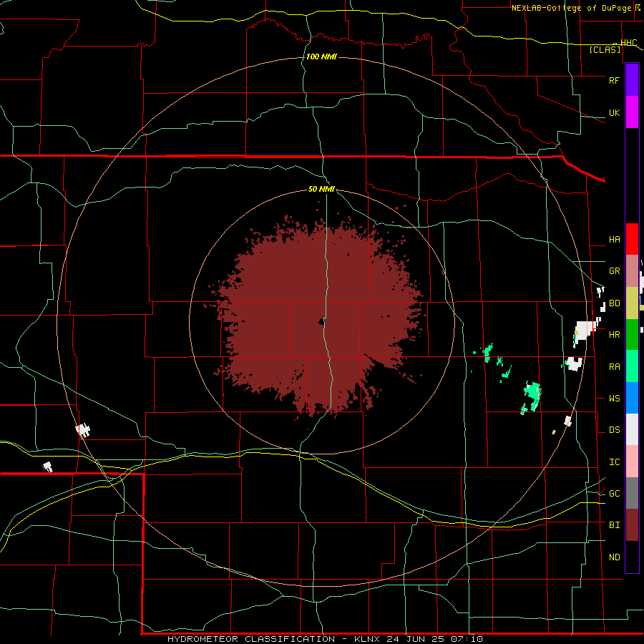Click the light pink IC legend swatch
644x644 pixels.
[x=632, y=462]
